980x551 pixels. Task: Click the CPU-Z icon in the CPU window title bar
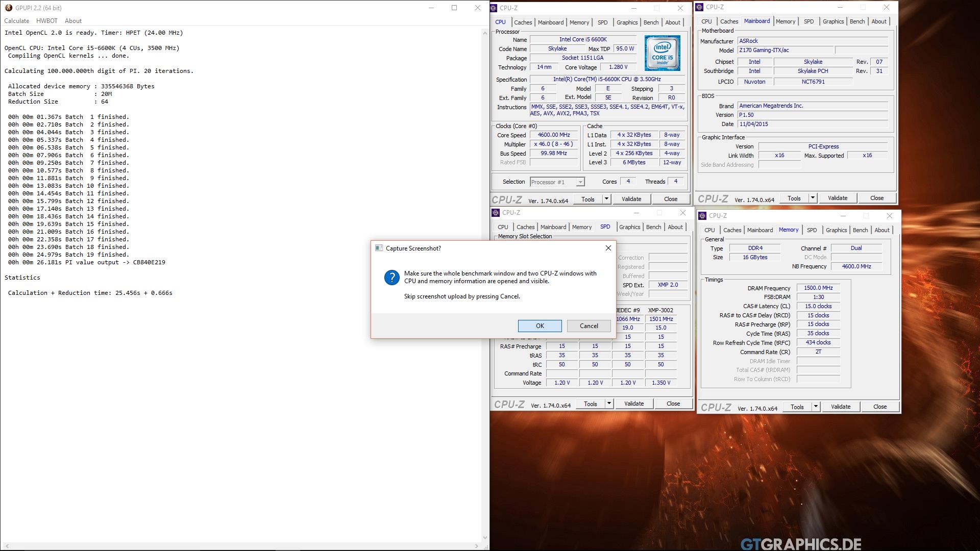click(x=494, y=8)
